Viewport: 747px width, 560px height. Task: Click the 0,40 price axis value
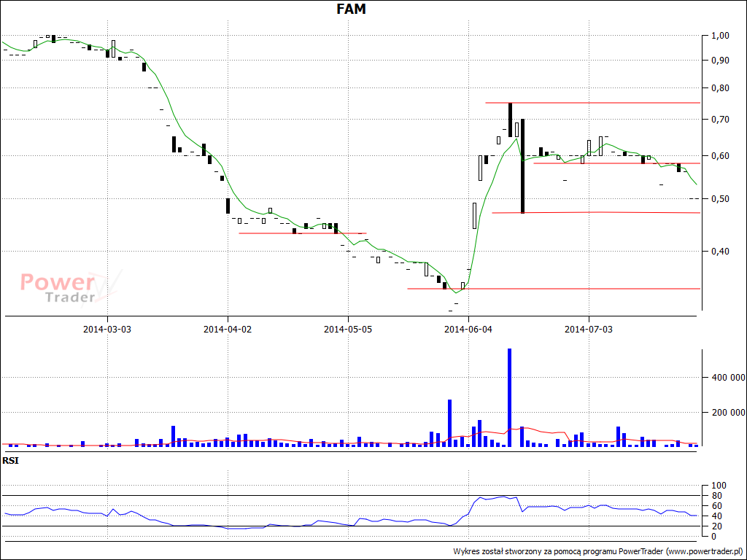point(719,252)
